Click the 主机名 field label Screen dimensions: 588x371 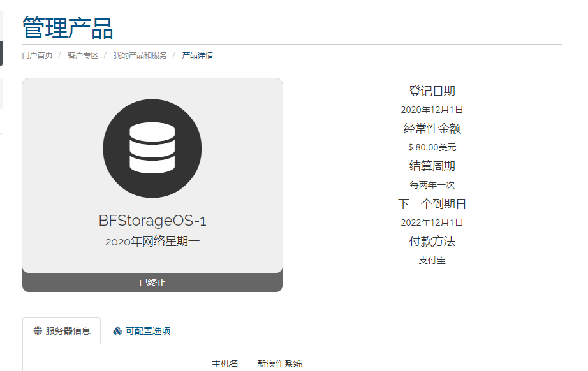(224, 363)
